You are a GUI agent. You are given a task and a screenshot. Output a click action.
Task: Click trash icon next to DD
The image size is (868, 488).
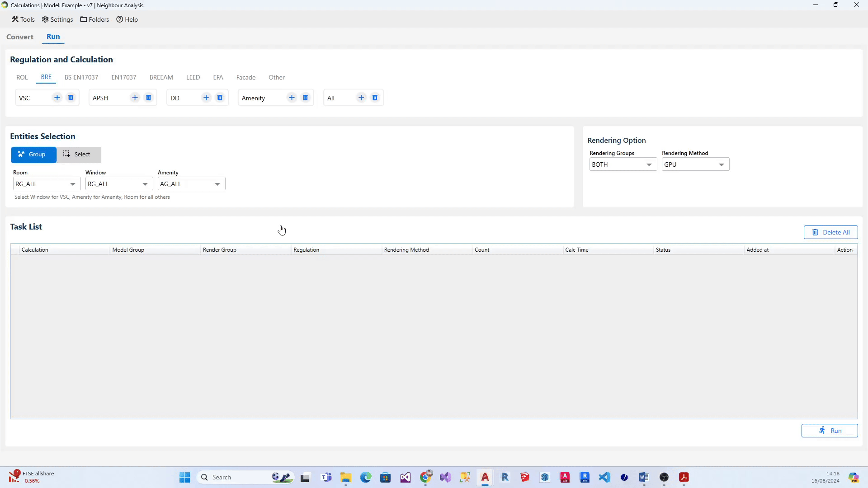[220, 98]
